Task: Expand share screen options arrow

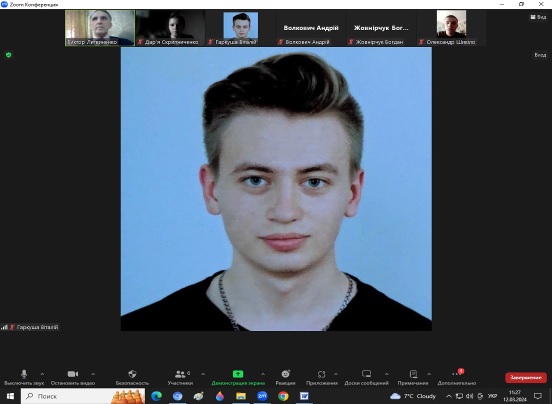Action: tap(263, 374)
